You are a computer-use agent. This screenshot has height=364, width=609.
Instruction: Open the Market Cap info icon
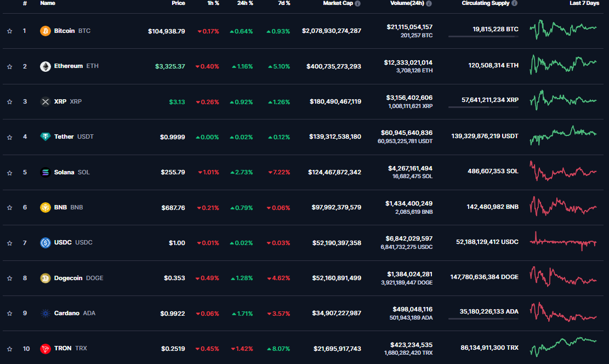[x=358, y=3]
